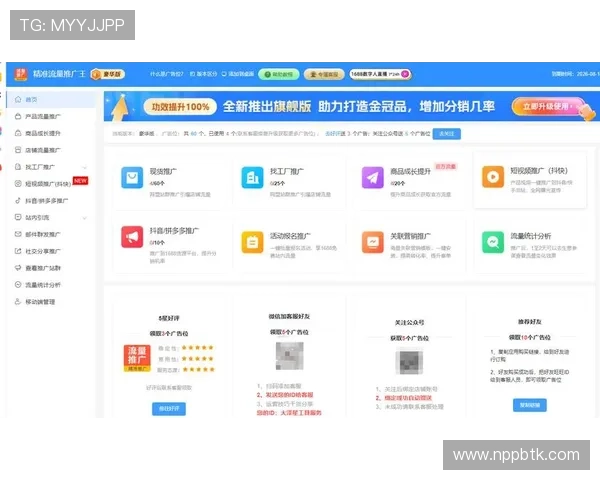600x480 pixels.
Task: Click the red 流量推广 app thumbnail
Action: point(137,358)
